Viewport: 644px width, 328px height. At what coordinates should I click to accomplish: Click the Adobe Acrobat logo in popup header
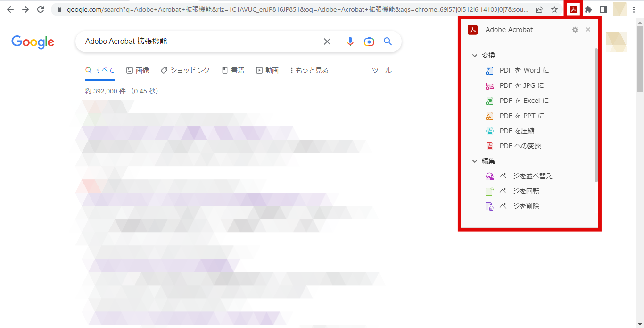pyautogui.click(x=473, y=30)
